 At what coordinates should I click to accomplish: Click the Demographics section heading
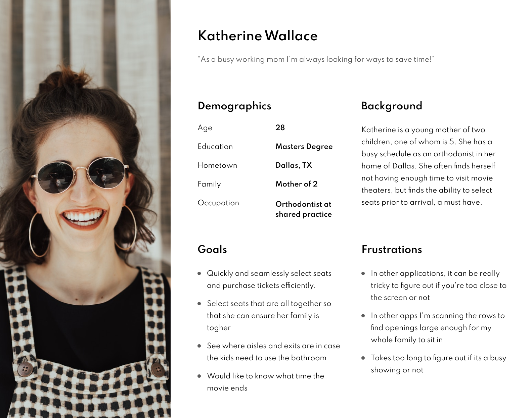click(234, 106)
